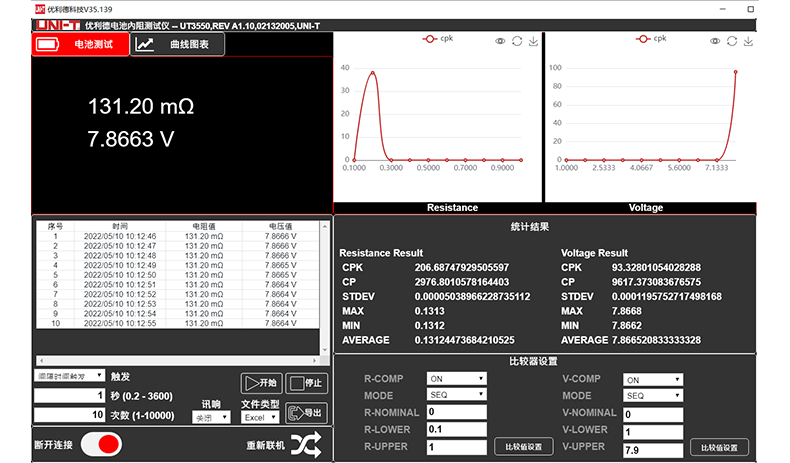
Task: Download the Resistance chart image
Action: (533, 41)
